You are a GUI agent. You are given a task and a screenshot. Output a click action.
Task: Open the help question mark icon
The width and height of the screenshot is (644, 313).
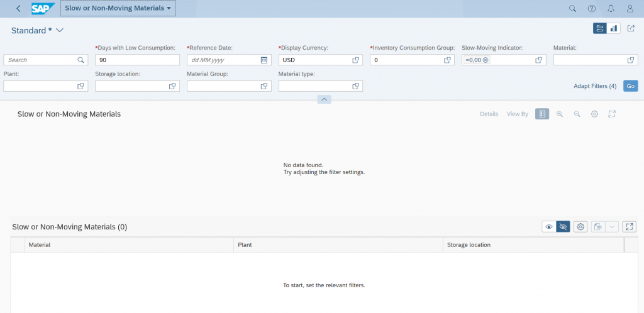tap(591, 9)
